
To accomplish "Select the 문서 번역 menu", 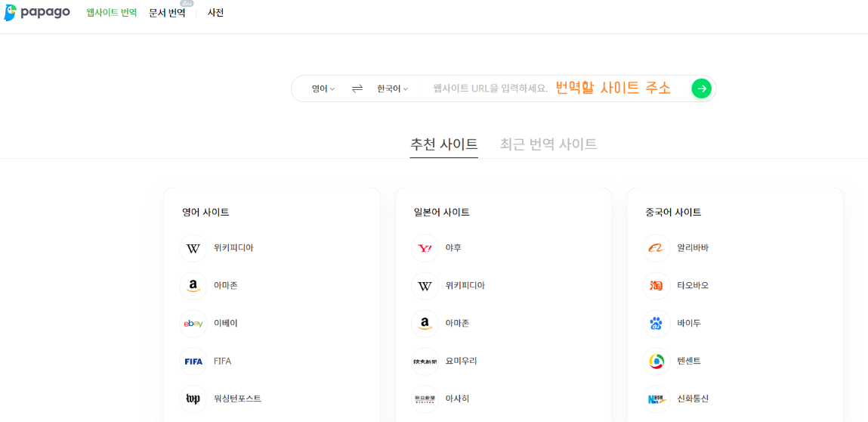I will (167, 13).
